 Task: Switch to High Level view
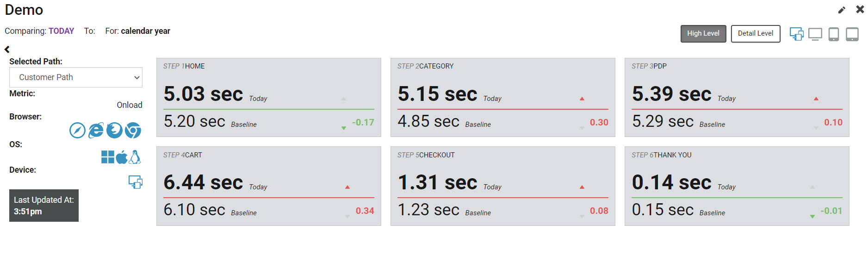[x=703, y=33]
